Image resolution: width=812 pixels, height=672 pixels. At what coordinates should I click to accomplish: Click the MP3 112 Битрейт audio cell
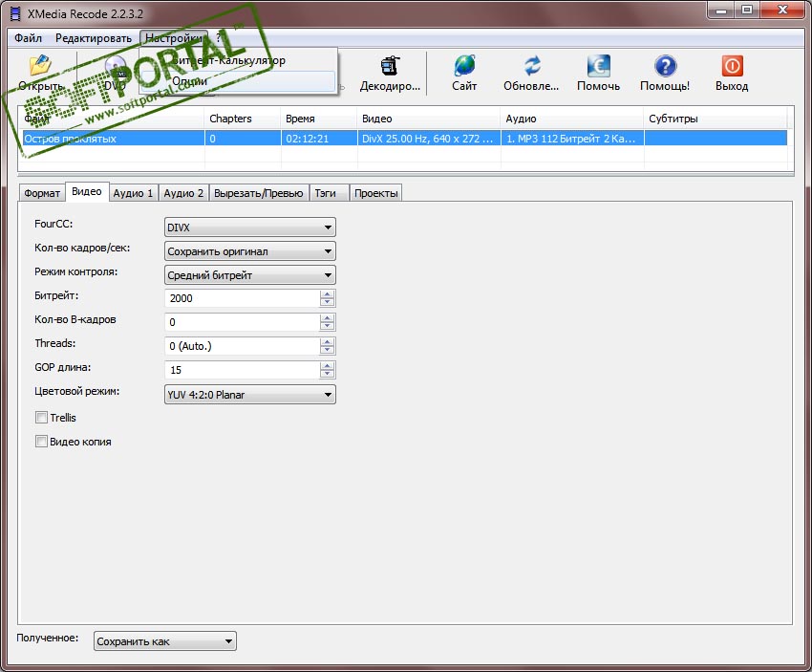click(x=572, y=139)
